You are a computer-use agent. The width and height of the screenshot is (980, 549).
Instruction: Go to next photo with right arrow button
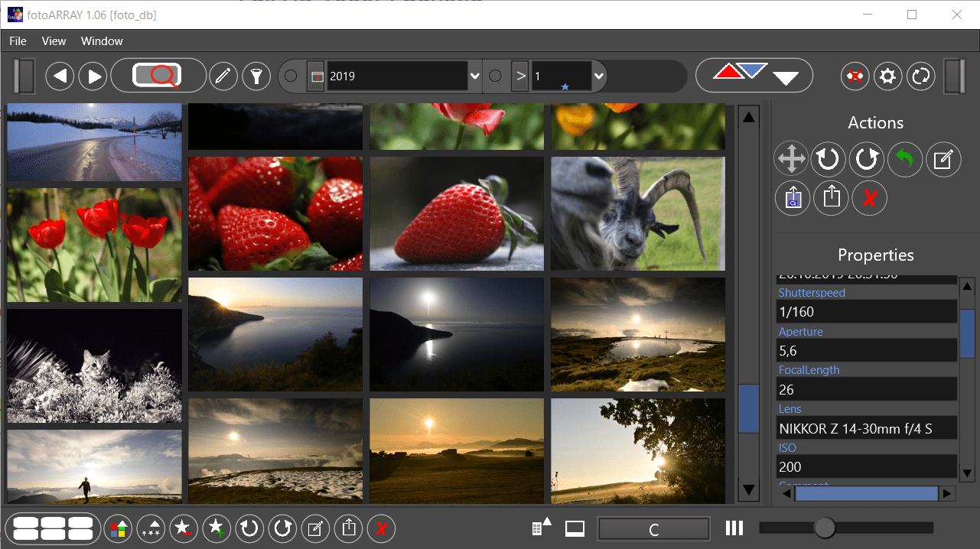(x=93, y=76)
